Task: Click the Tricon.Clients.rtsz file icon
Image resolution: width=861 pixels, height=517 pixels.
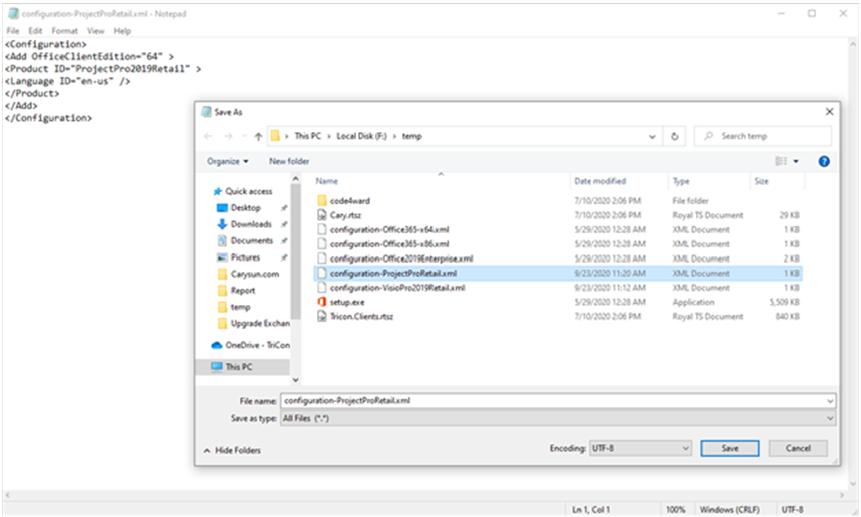Action: click(x=322, y=316)
